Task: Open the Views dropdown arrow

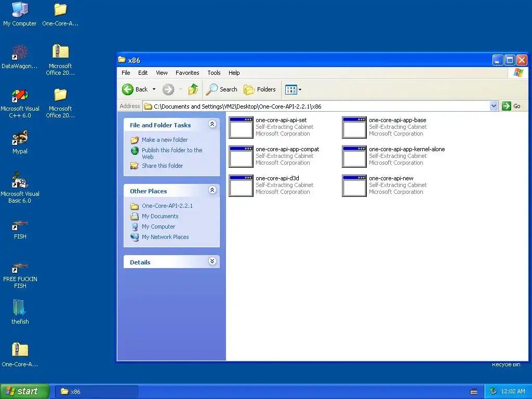Action: [300, 89]
